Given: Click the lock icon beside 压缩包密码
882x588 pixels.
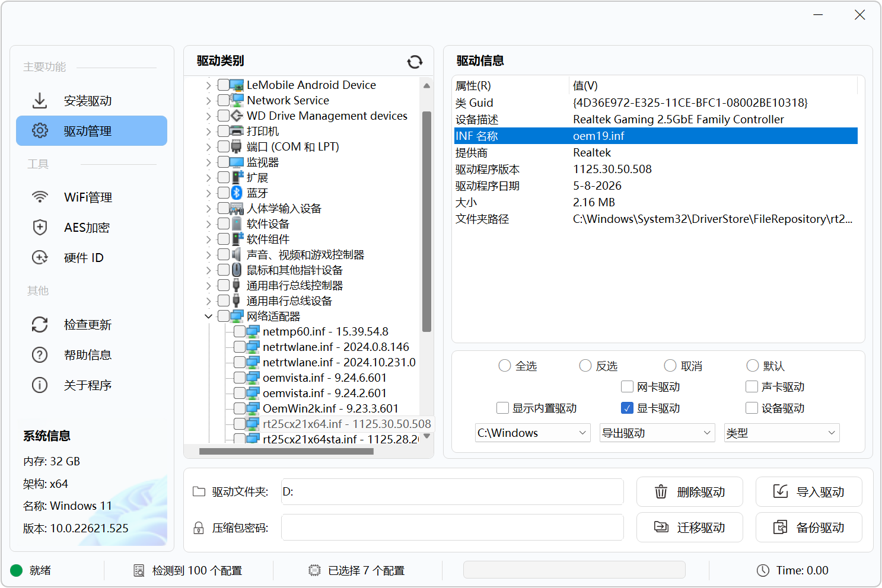Looking at the screenshot, I should pos(199,528).
